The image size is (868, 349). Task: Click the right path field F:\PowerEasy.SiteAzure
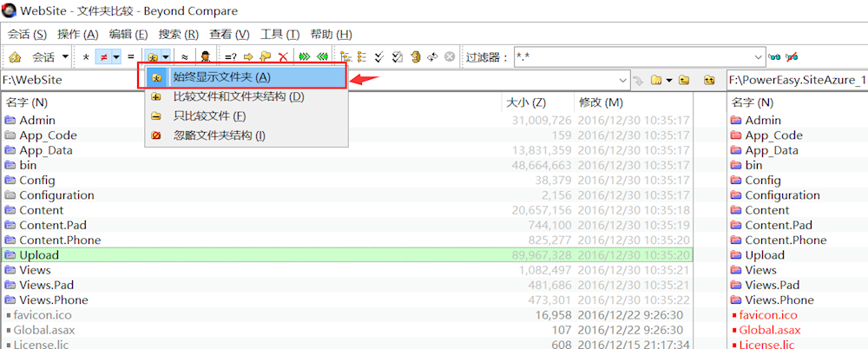pyautogui.click(x=797, y=80)
